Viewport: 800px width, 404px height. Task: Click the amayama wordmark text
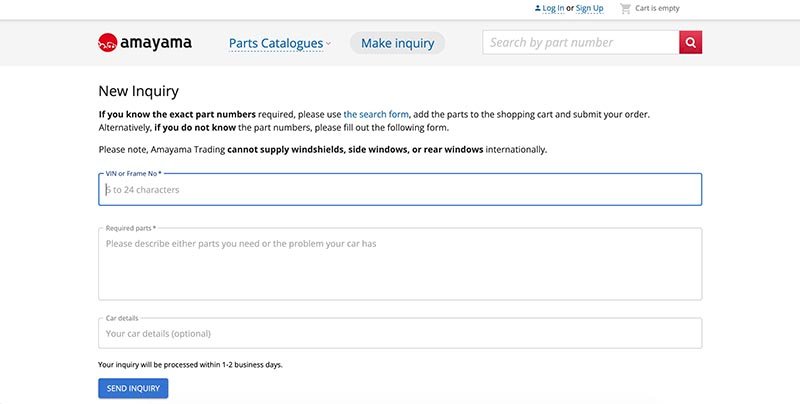tap(156, 43)
